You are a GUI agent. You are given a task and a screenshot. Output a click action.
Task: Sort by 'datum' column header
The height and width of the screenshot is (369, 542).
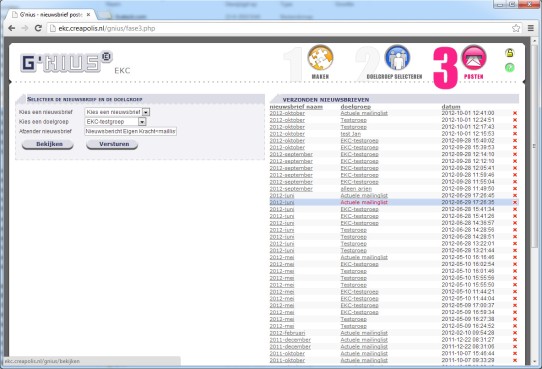pyautogui.click(x=451, y=107)
